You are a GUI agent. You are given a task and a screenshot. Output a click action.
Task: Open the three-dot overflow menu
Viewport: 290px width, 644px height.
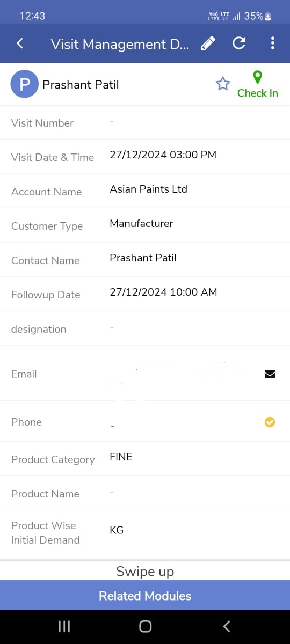[273, 43]
